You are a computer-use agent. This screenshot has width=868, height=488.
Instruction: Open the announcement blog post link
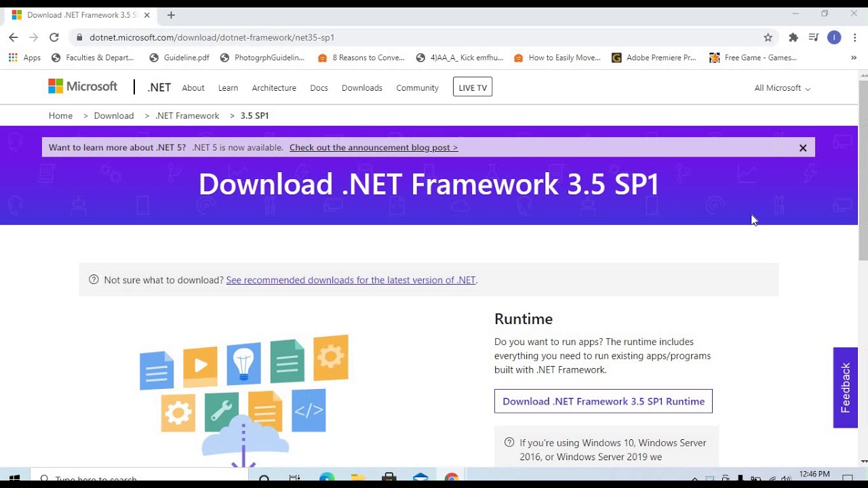click(x=374, y=147)
